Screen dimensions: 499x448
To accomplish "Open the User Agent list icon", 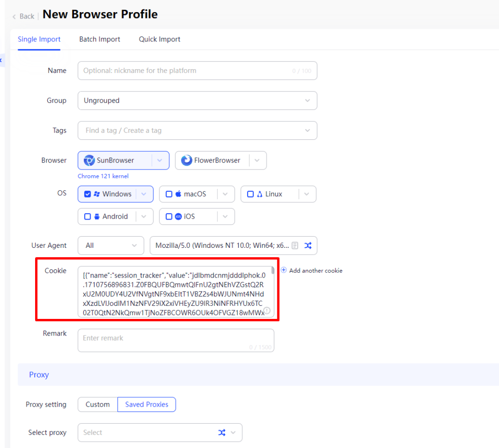I will click(x=295, y=245).
